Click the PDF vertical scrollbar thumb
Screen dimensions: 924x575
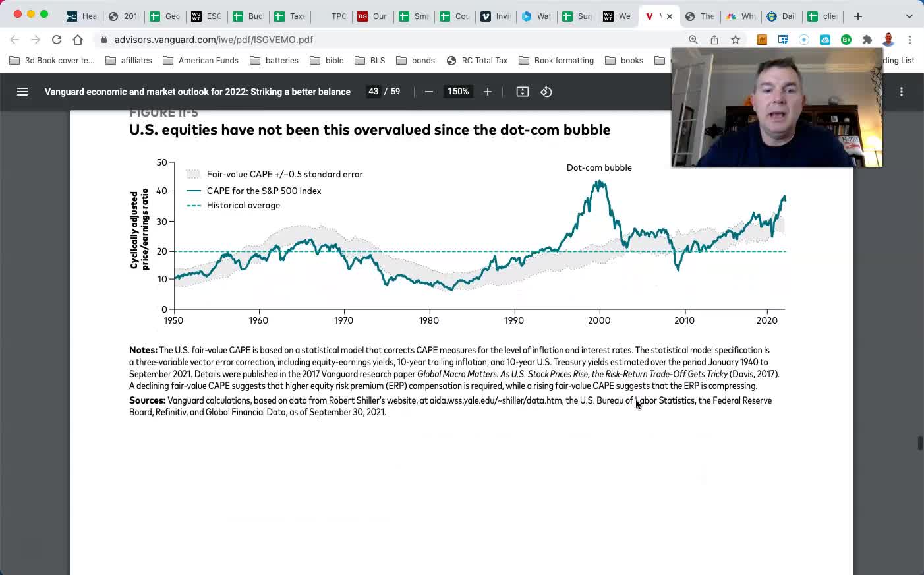(920, 442)
